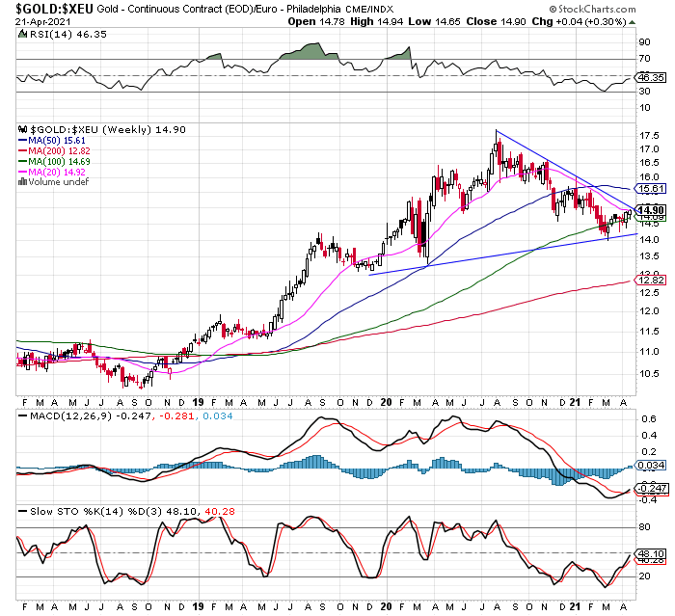Viewport: 675px width, 616px height.
Task: Click the 48.10 stochastic value tag
Action: (x=651, y=554)
